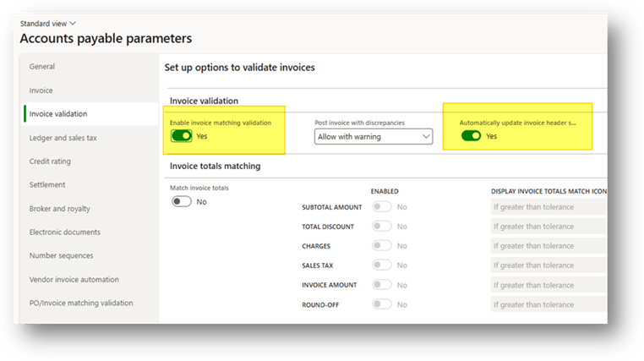Enable the Round-off toggle
Image resolution: width=644 pixels, height=361 pixels.
pyautogui.click(x=382, y=304)
